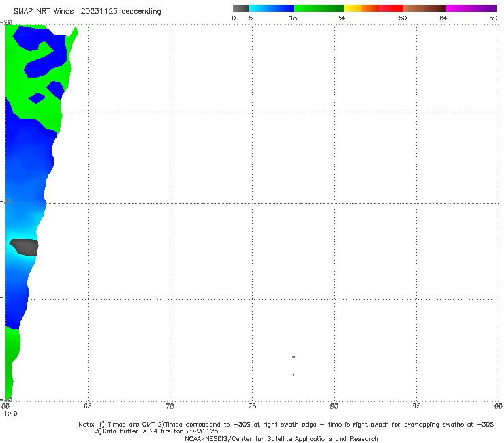
Task: Click the longitude axis label '65'
Action: pyautogui.click(x=88, y=406)
